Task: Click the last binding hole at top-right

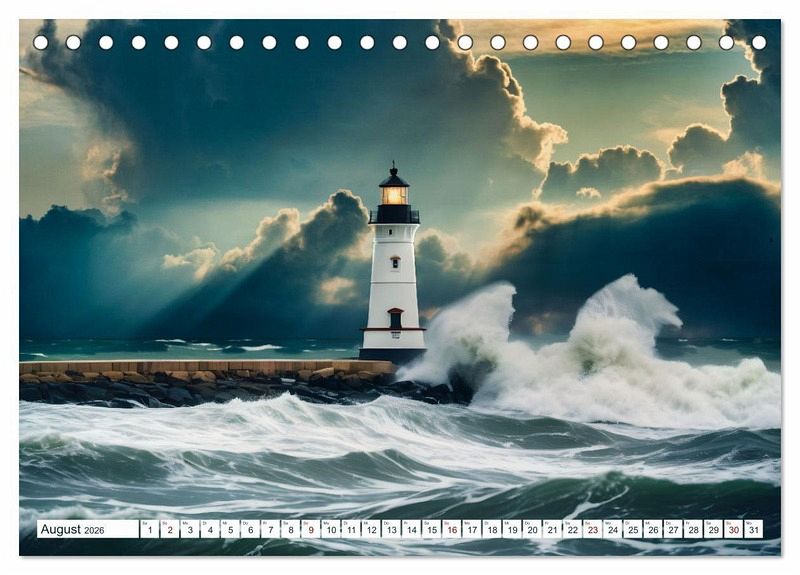Action: 759,42
